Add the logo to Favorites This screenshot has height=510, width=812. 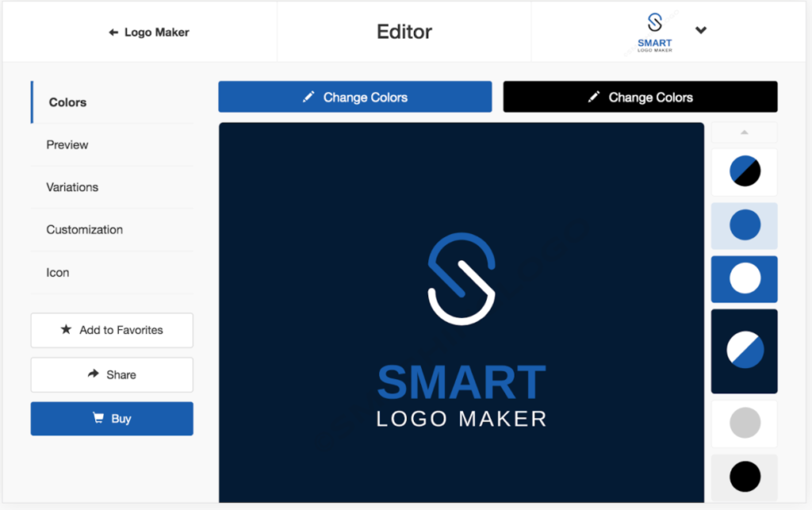point(112,330)
